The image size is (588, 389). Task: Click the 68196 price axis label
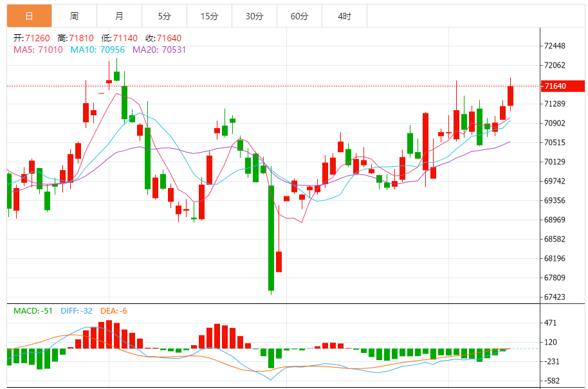[555, 258]
